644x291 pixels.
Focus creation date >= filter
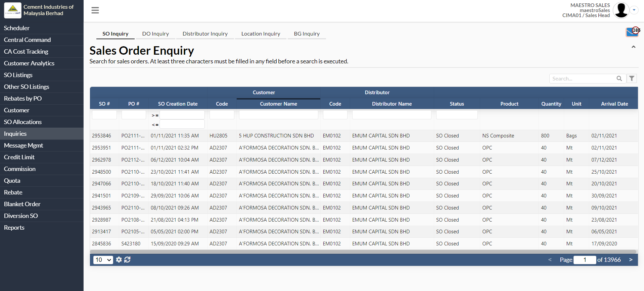click(182, 115)
